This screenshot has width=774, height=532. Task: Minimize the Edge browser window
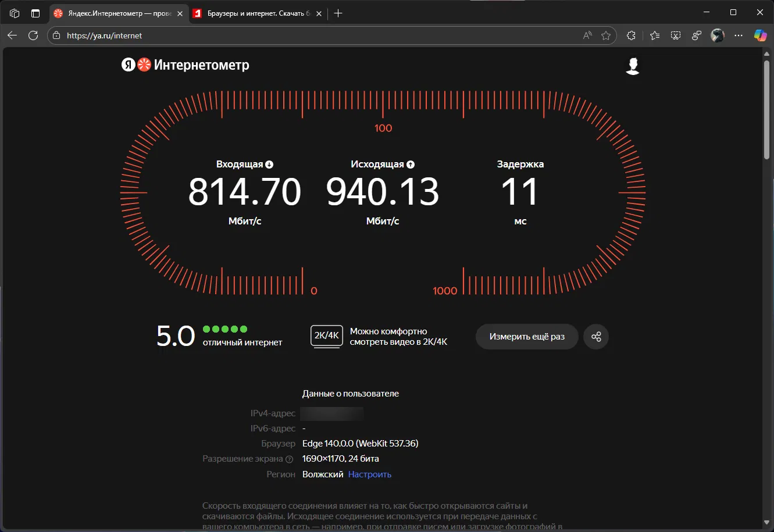[x=707, y=13]
